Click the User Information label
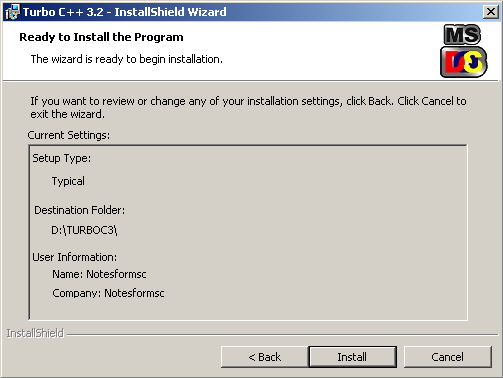 tap(75, 257)
